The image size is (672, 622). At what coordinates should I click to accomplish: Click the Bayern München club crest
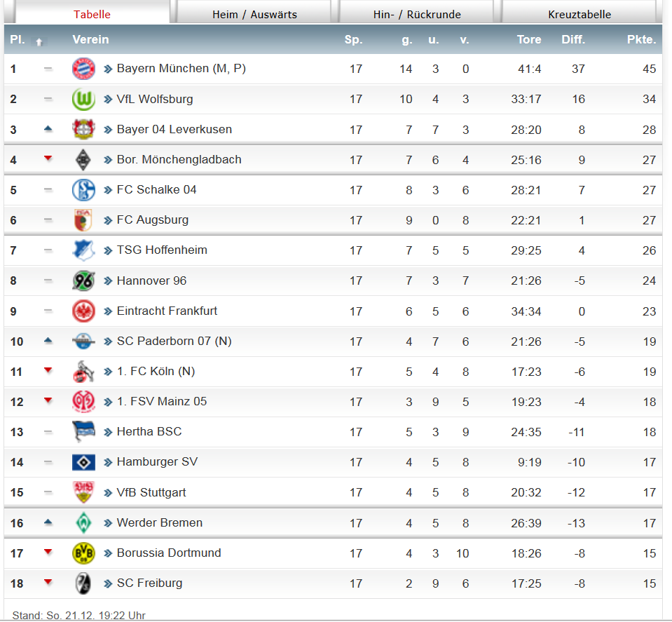(83, 69)
